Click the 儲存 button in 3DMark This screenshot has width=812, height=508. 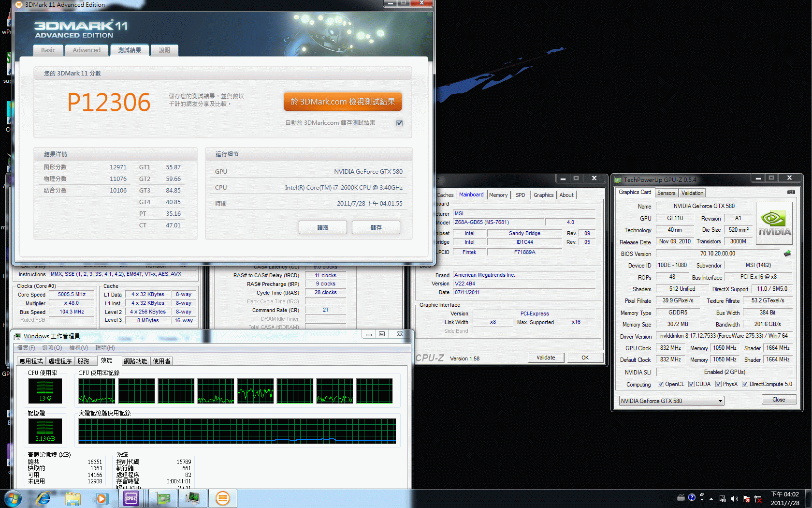(376, 227)
